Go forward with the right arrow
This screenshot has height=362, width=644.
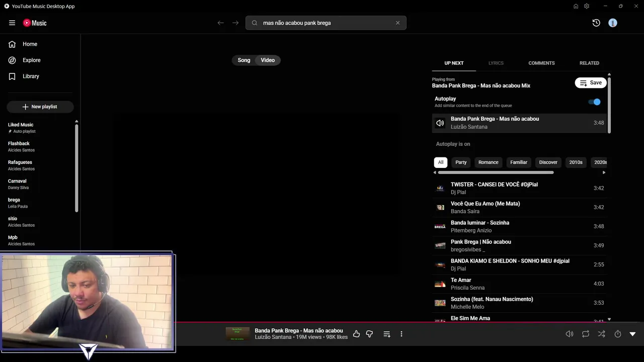point(235,23)
